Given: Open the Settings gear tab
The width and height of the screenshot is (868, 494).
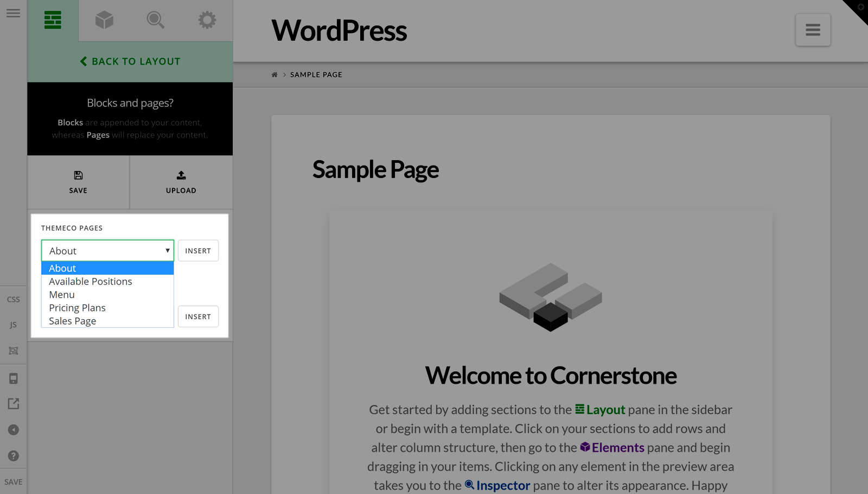Looking at the screenshot, I should [207, 21].
